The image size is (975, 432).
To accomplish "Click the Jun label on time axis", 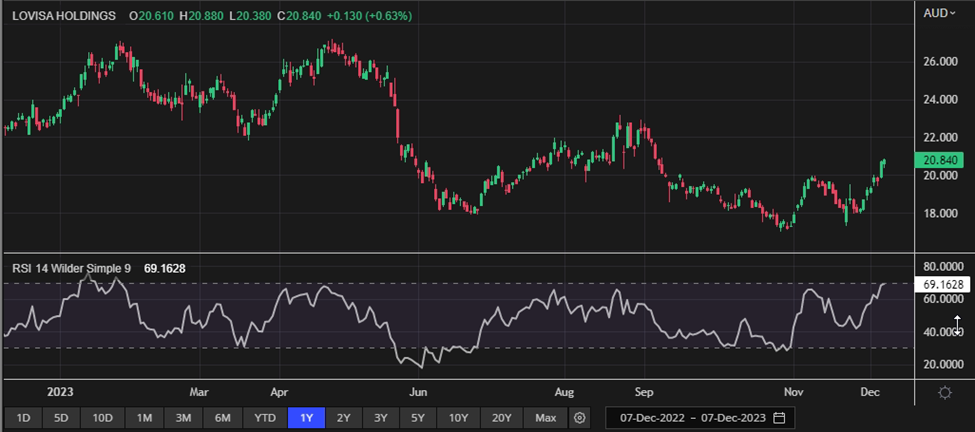I will [419, 393].
